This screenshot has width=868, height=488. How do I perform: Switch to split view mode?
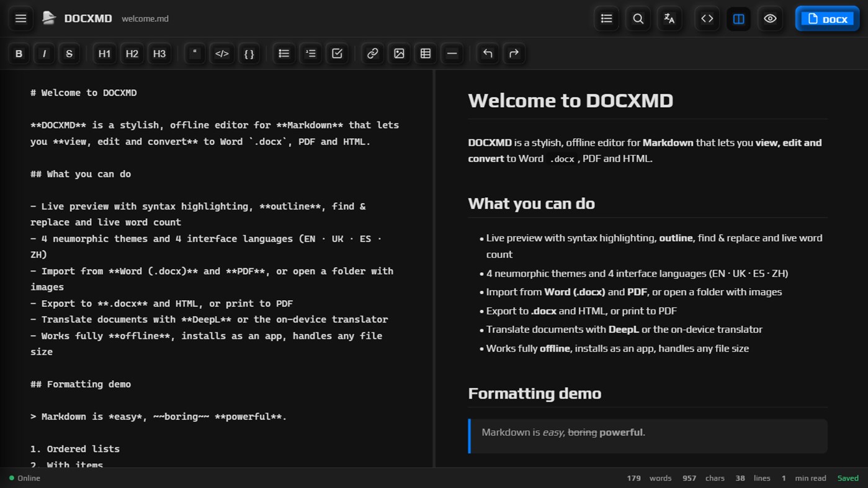click(738, 19)
